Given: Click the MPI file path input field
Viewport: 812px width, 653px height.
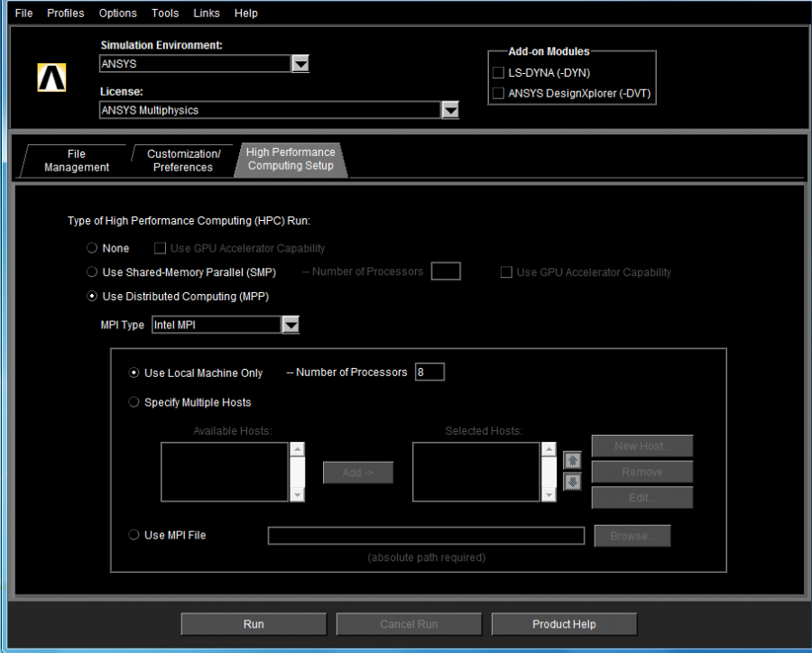Looking at the screenshot, I should (426, 536).
